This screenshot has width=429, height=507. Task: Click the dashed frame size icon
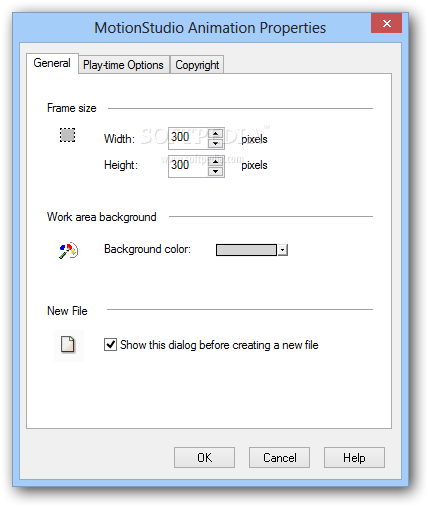point(67,135)
